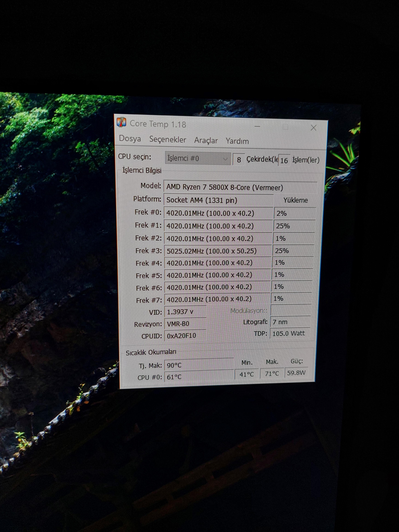
Task: Click the Mak. temperature 71°C
Action: coord(272,373)
